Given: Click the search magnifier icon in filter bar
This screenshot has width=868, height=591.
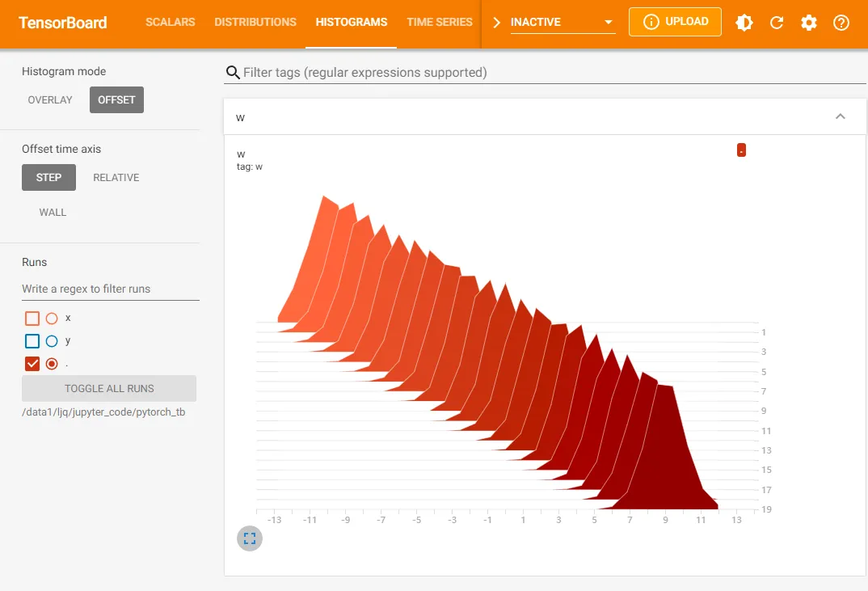Looking at the screenshot, I should (233, 73).
